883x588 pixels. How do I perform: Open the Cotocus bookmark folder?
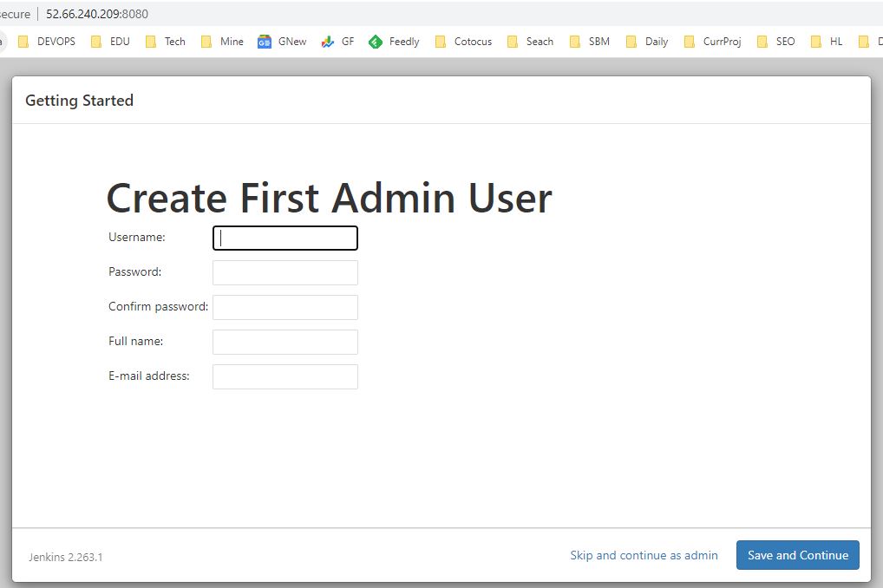coord(462,42)
